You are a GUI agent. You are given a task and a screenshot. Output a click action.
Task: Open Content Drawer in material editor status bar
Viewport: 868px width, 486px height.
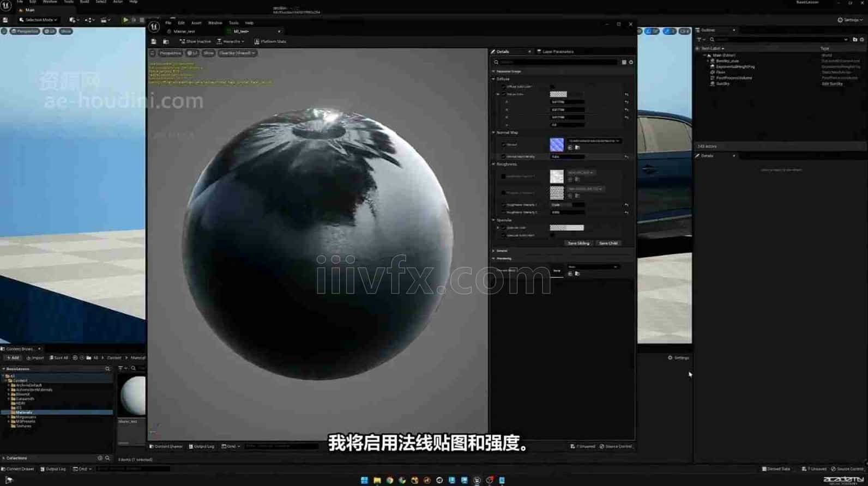[166, 446]
